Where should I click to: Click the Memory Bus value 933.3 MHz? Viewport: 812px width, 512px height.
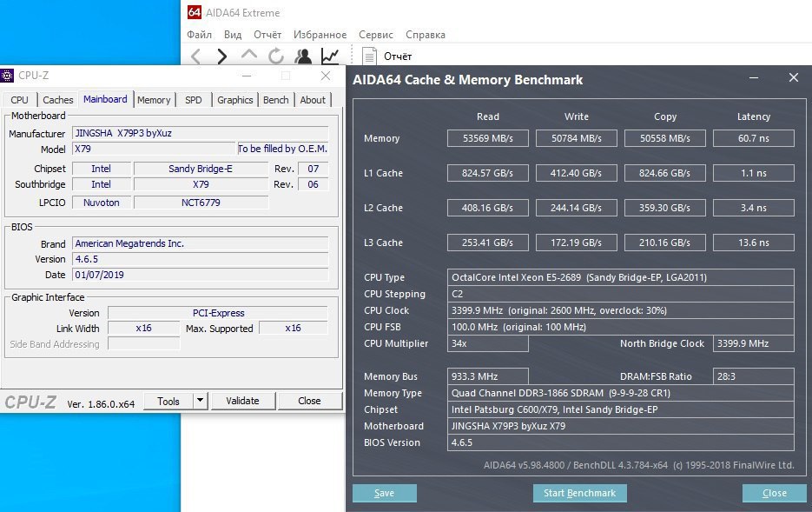pos(488,376)
